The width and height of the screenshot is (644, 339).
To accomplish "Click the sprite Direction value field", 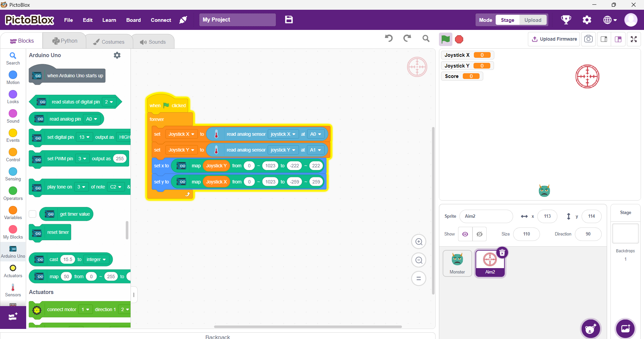I will pos(588,234).
